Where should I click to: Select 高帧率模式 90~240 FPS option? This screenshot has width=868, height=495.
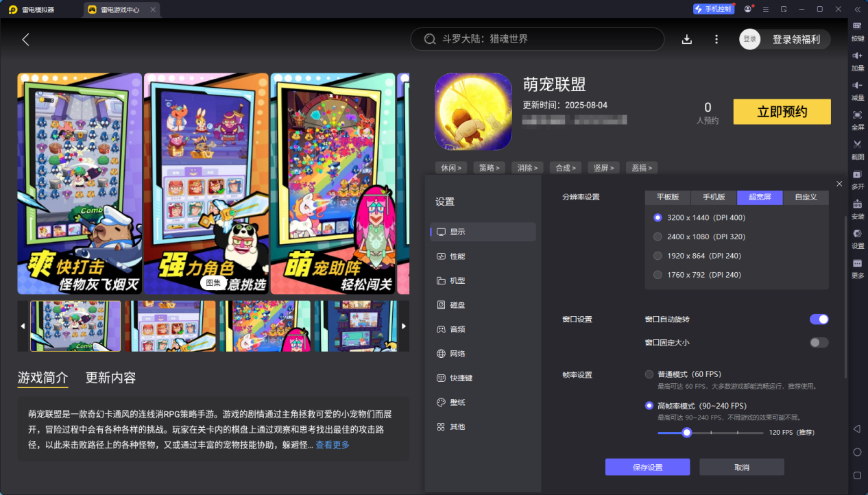click(x=649, y=406)
